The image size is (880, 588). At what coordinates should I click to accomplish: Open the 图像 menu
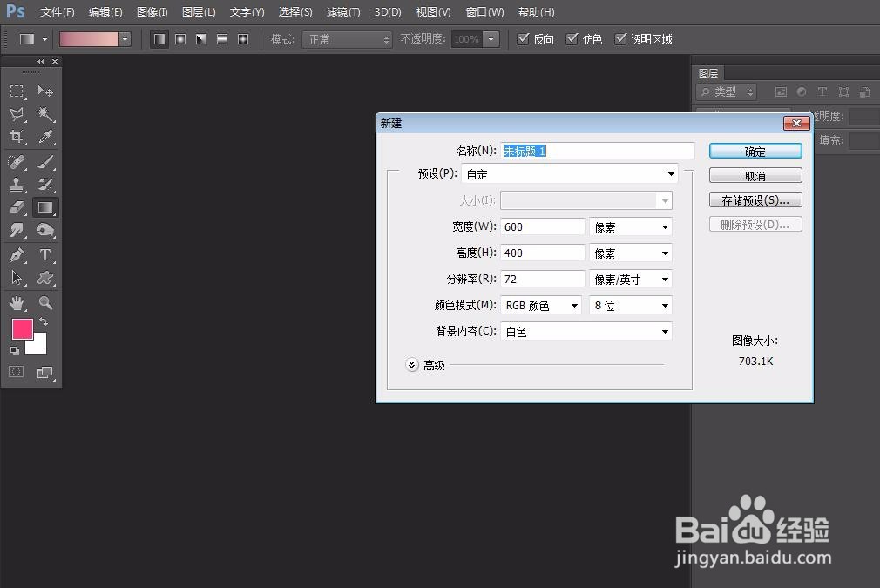(152, 12)
